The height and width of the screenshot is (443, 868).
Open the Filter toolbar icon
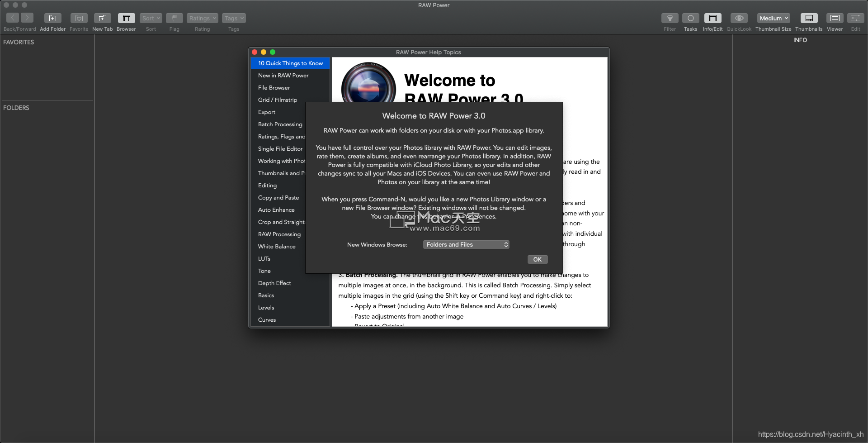pos(670,18)
